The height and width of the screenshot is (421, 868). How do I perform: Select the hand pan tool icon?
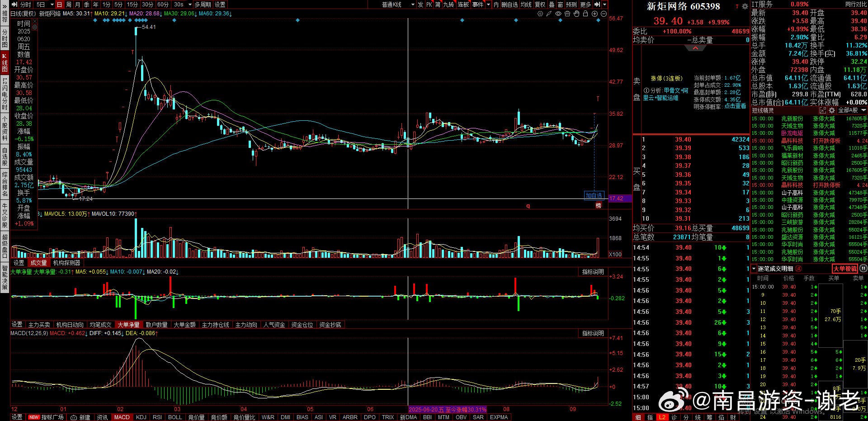coord(576,14)
